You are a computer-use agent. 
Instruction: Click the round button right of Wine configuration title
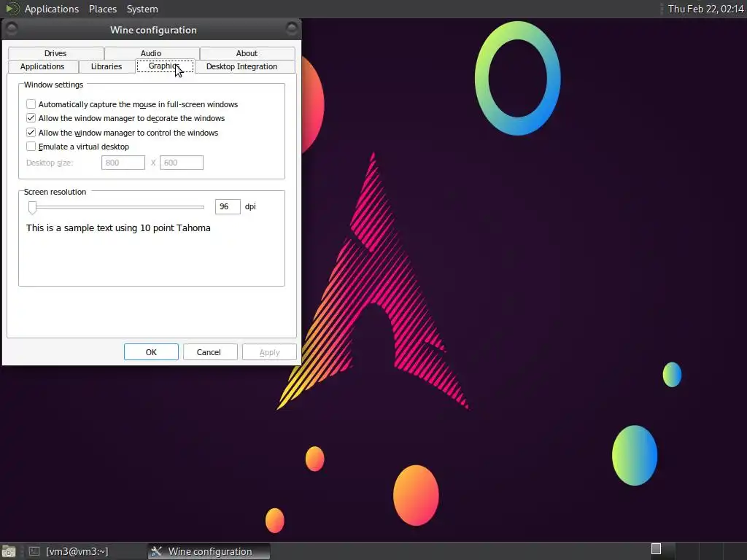(292, 29)
